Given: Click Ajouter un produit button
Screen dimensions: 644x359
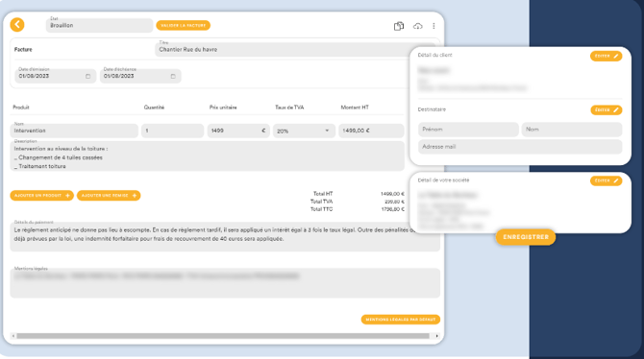Looking at the screenshot, I should click(42, 196).
